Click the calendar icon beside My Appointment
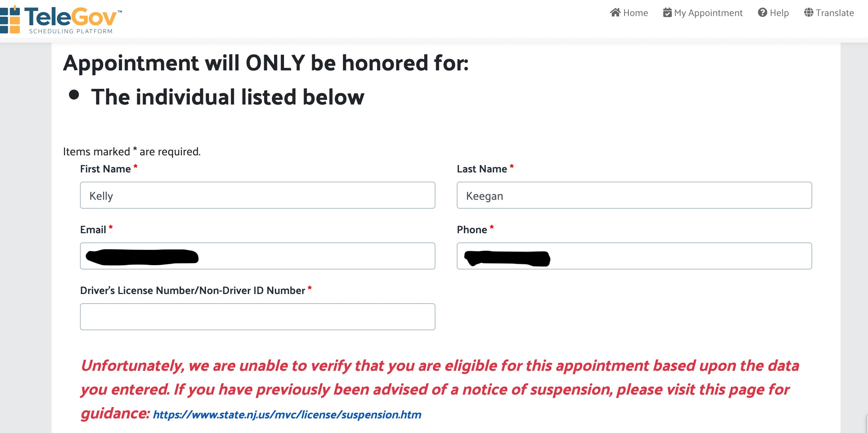Viewport: 868px width, 433px height. pyautogui.click(x=667, y=13)
